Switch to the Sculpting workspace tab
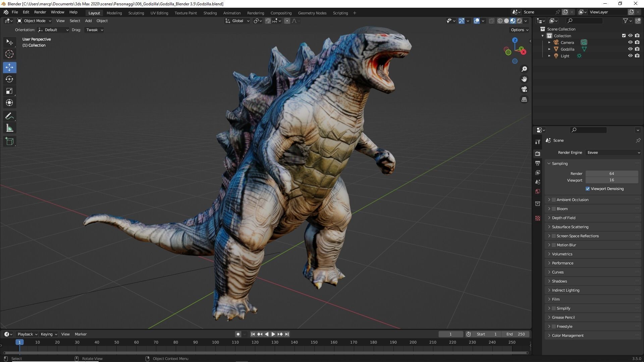The image size is (644, 362). [136, 13]
